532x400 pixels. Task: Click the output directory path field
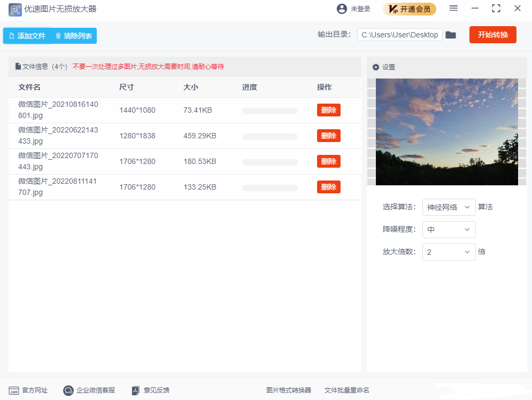399,34
